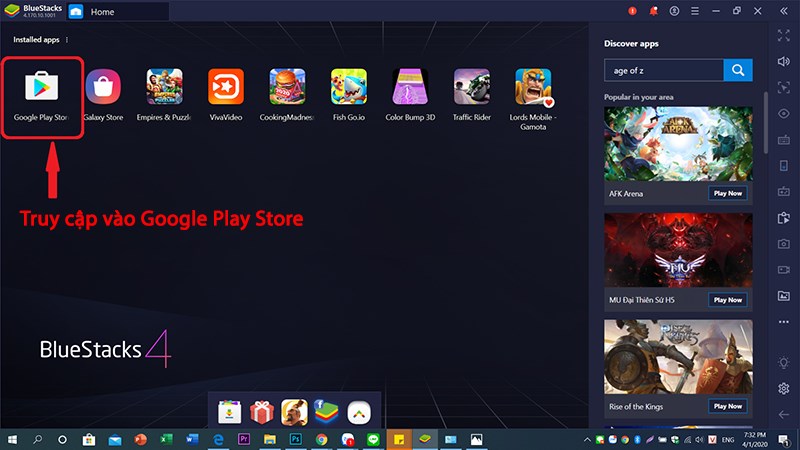
Task: Open the red gift box in dock
Action: 262,412
